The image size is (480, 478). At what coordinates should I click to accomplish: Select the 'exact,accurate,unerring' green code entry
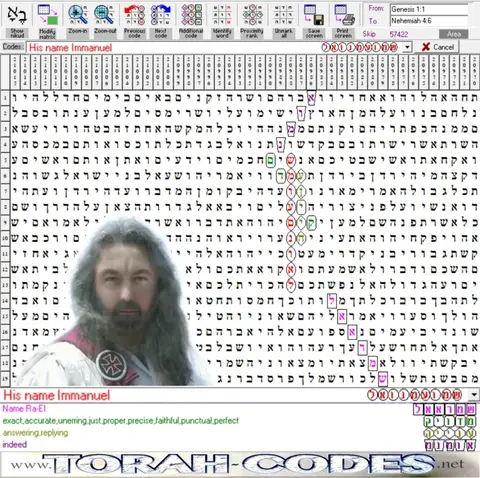121,421
